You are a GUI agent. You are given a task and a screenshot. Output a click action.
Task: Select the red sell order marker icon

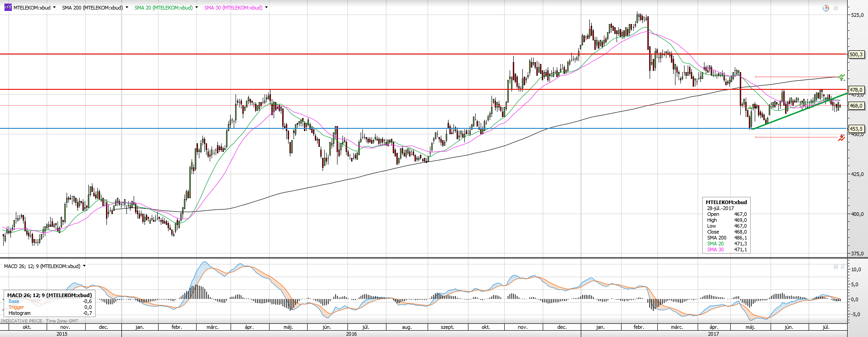pos(841,138)
